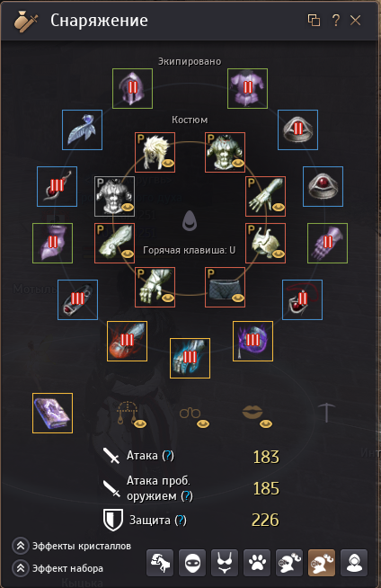Click the question mark next to Атака
Image resolution: width=381 pixels, height=588 pixels.
coord(168,455)
